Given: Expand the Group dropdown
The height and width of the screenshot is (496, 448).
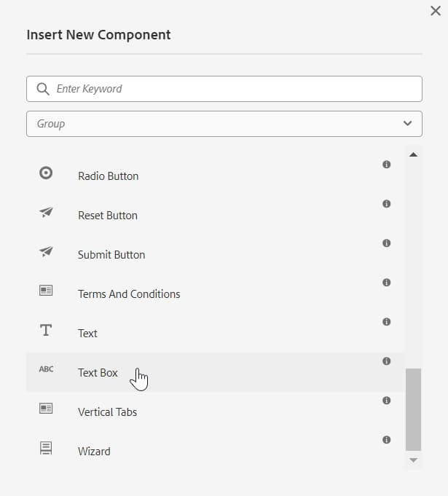Looking at the screenshot, I should (x=224, y=124).
